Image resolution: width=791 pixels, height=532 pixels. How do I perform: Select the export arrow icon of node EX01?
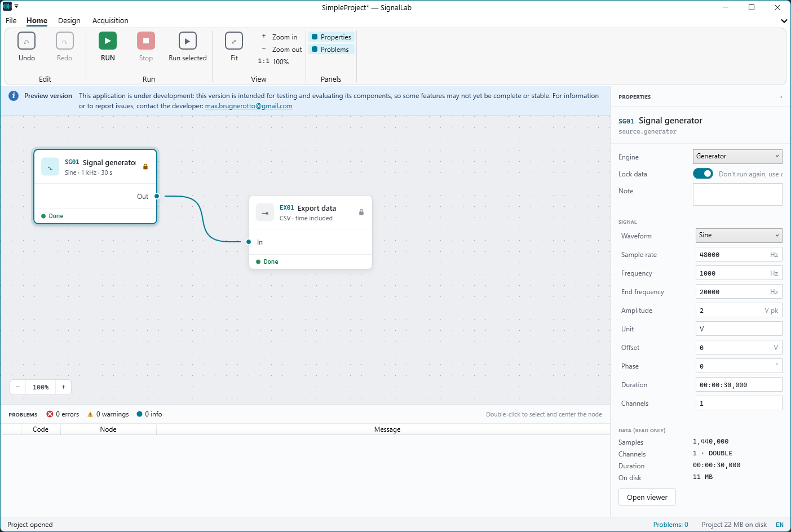265,212
